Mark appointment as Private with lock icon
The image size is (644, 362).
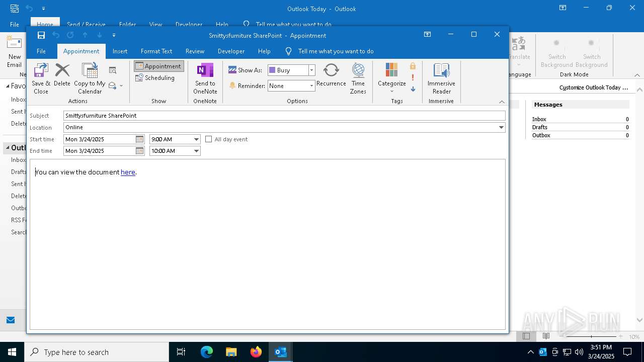tap(413, 66)
